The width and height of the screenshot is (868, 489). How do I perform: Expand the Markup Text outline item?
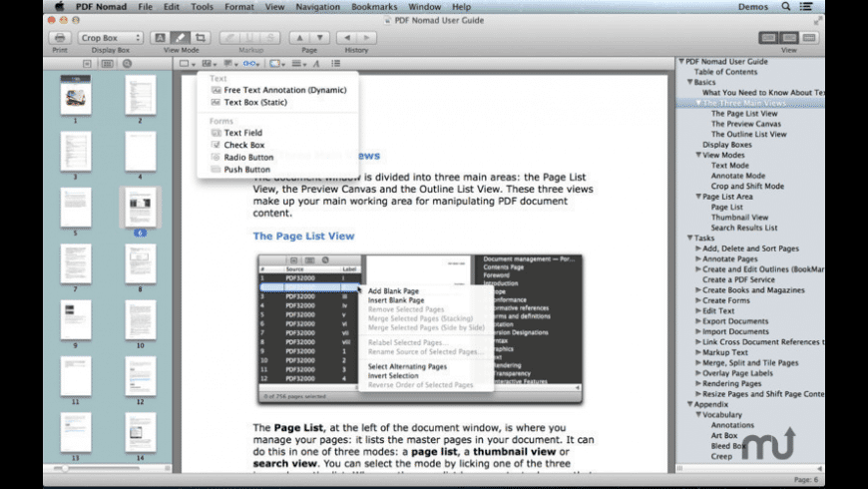click(x=698, y=352)
